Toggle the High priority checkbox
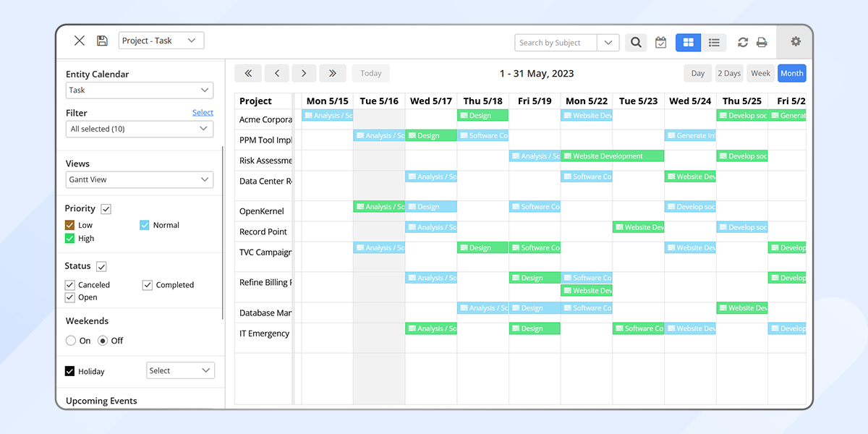Screen dimensions: 868x434 (70, 238)
